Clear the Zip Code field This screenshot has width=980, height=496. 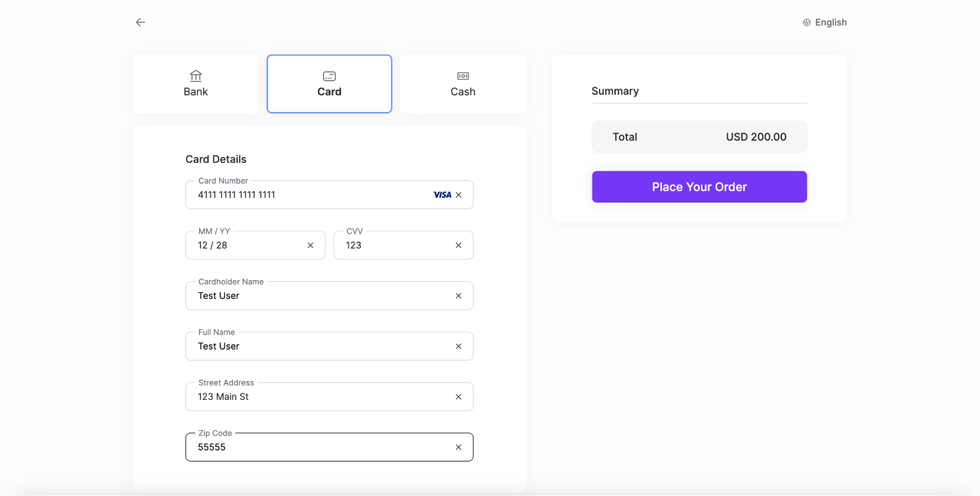coord(459,447)
